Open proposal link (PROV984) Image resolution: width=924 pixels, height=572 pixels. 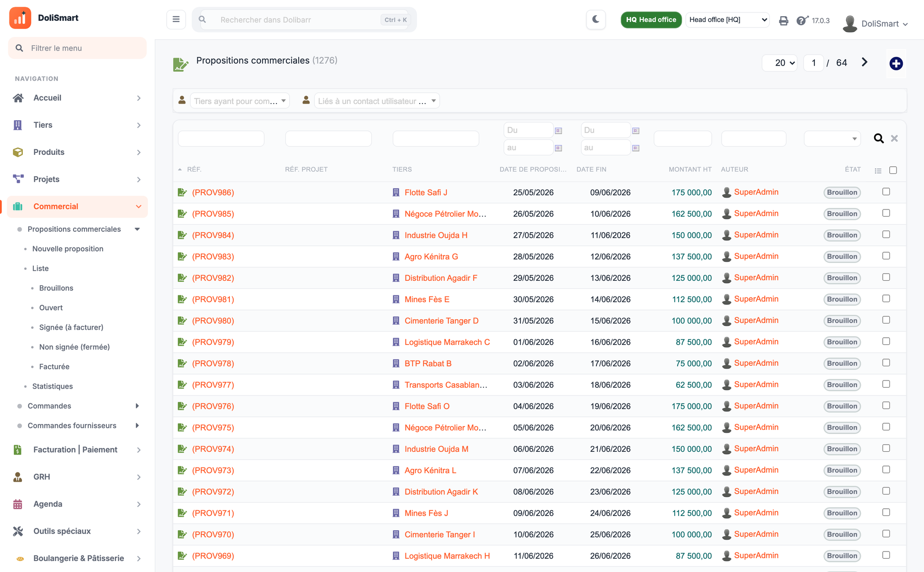[x=213, y=235]
